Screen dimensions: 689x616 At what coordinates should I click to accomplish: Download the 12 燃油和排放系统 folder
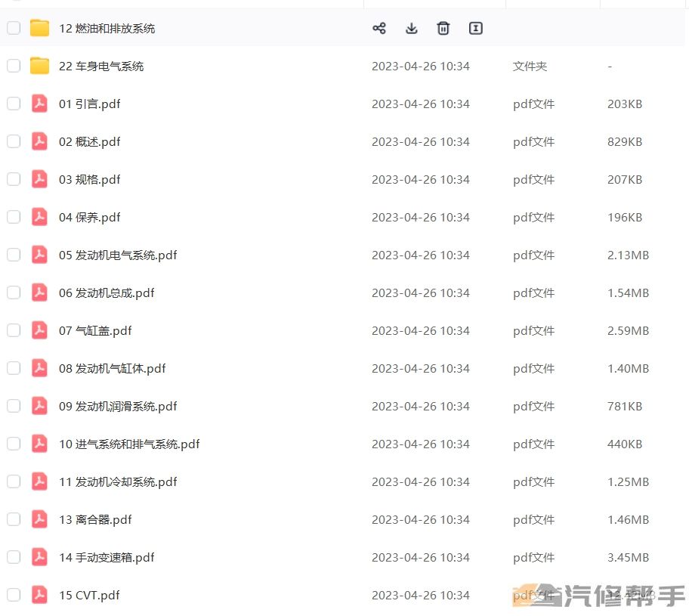coord(411,29)
